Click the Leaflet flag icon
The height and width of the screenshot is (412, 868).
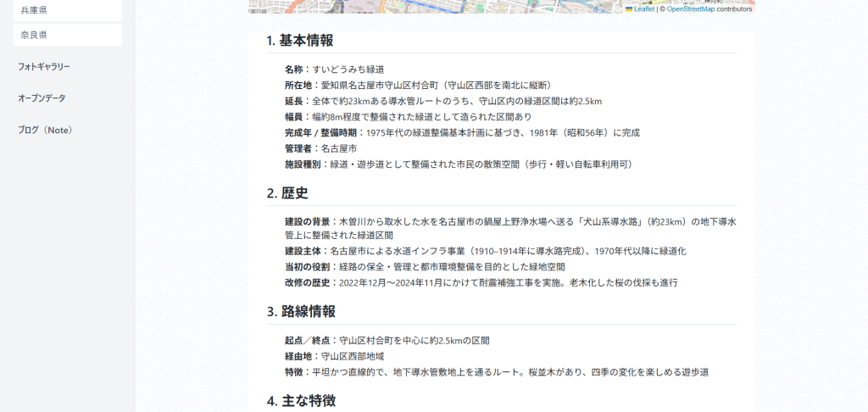coord(629,9)
